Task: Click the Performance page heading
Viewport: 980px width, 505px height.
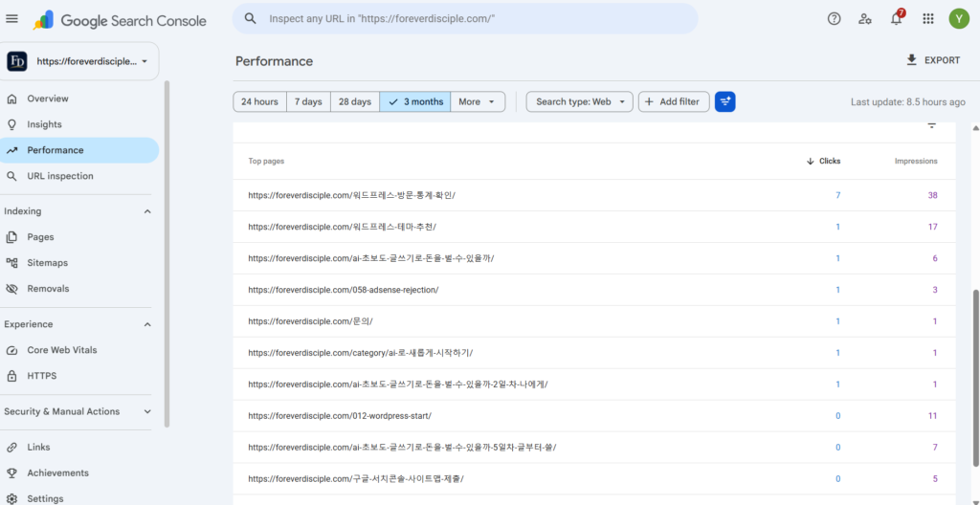Action: pos(275,61)
